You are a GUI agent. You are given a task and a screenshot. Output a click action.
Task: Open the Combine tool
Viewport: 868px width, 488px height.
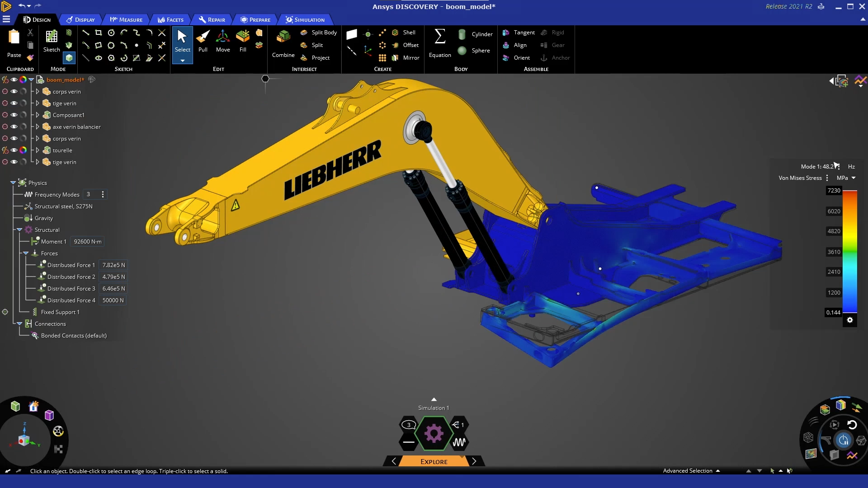[283, 44]
